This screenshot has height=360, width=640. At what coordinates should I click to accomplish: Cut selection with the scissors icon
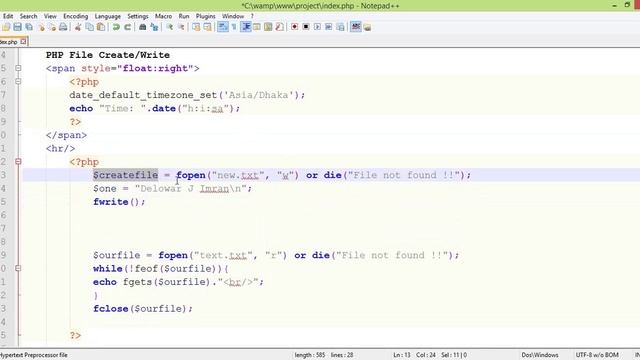(78, 27)
